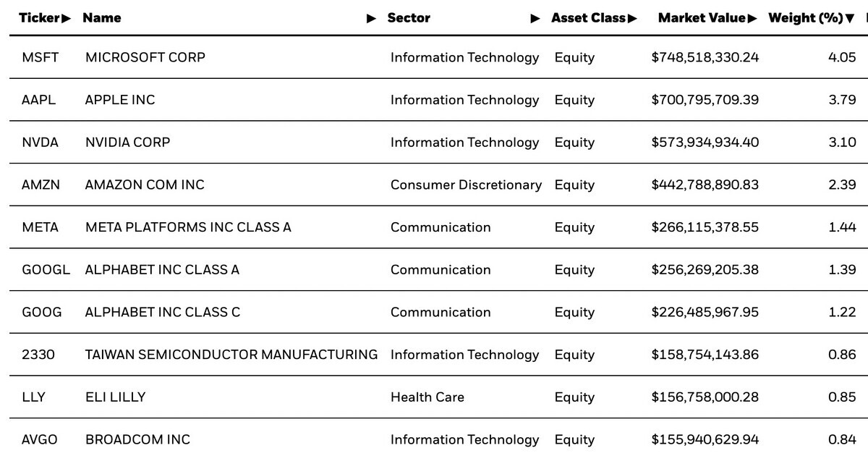Click TAIWAN SEMICONDUCTOR MANUFACTURING name

point(231,355)
